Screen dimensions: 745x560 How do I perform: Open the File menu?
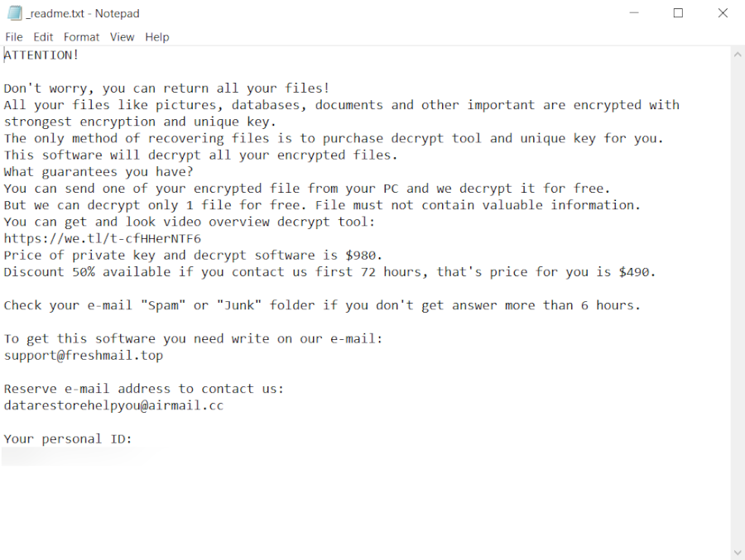point(14,37)
